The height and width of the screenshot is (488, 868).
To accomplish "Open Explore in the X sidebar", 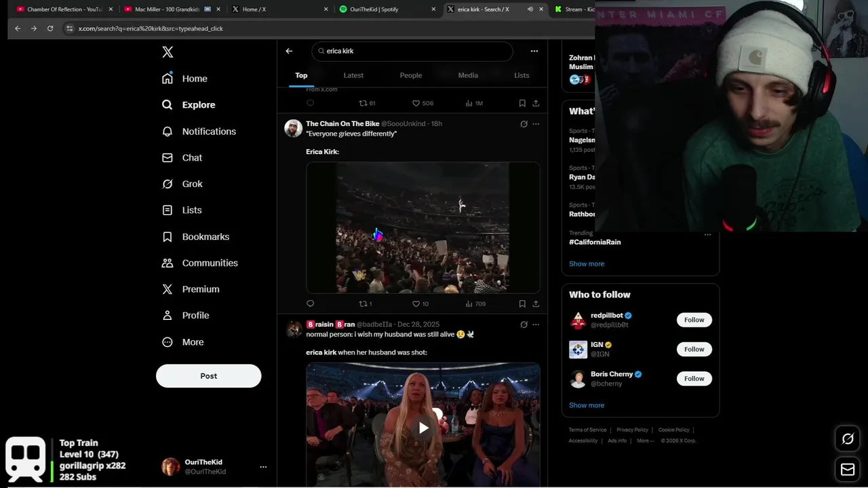I will (x=189, y=105).
